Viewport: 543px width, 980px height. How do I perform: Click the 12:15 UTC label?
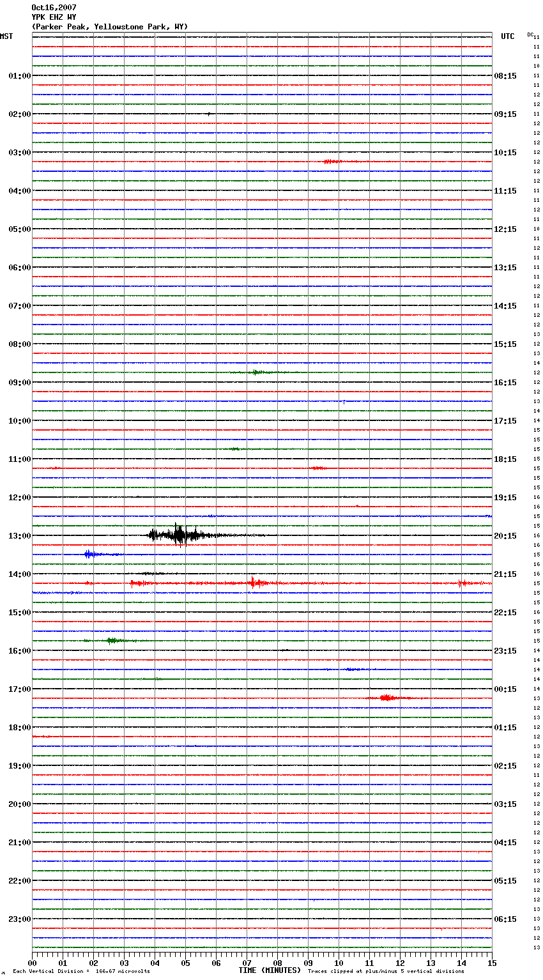point(505,229)
